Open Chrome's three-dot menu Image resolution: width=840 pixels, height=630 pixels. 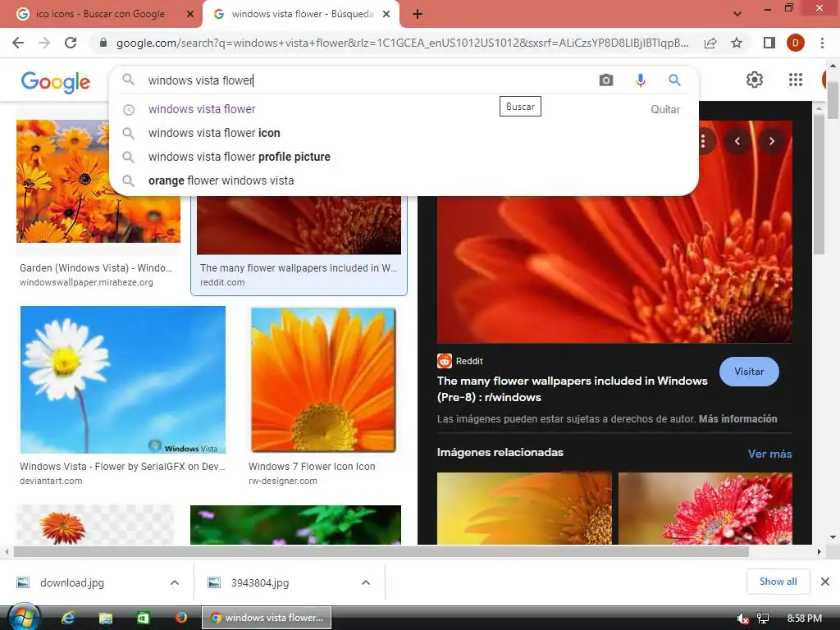point(822,43)
